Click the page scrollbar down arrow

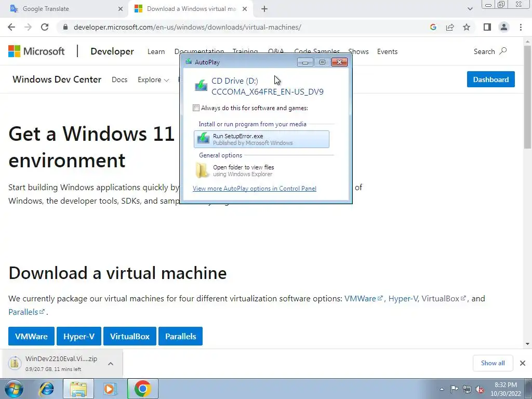point(527,344)
